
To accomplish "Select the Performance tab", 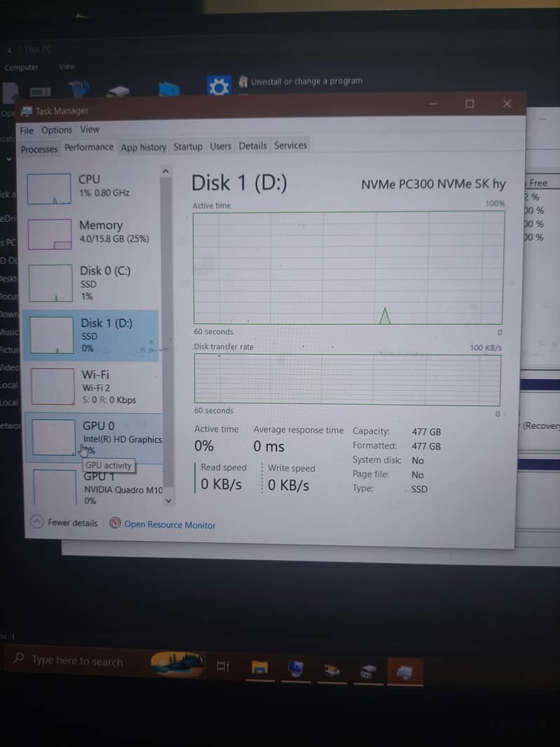I will pos(89,146).
